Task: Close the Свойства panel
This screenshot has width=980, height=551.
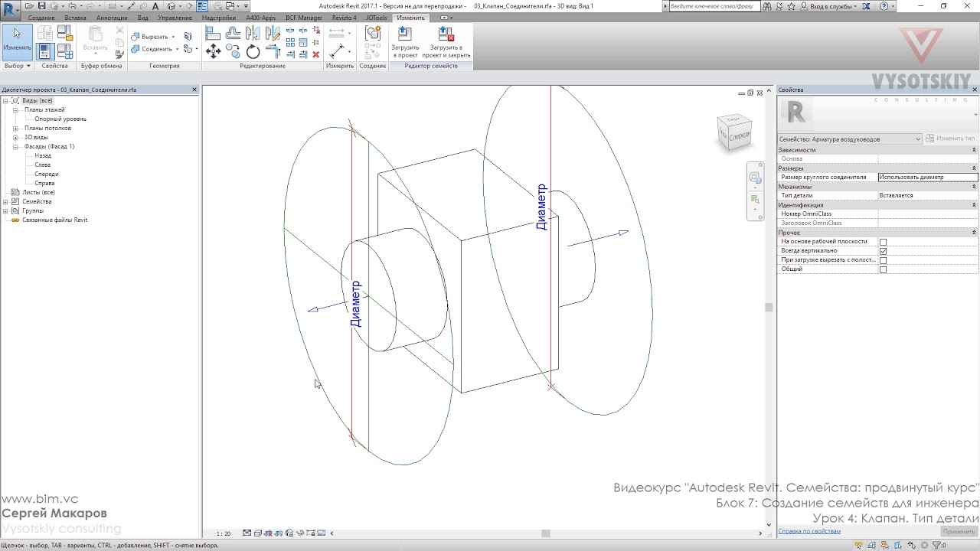Action: [975, 90]
